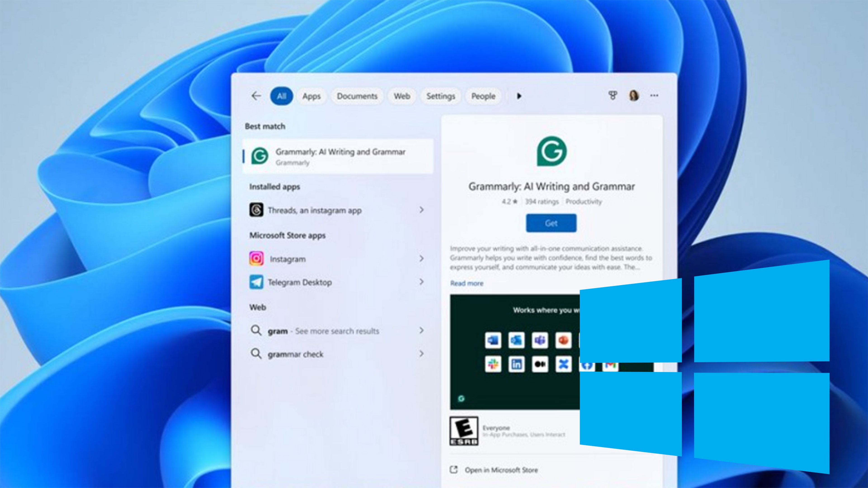Click the 'Threads, an instagram app' label
This screenshot has height=488, width=868.
point(315,210)
